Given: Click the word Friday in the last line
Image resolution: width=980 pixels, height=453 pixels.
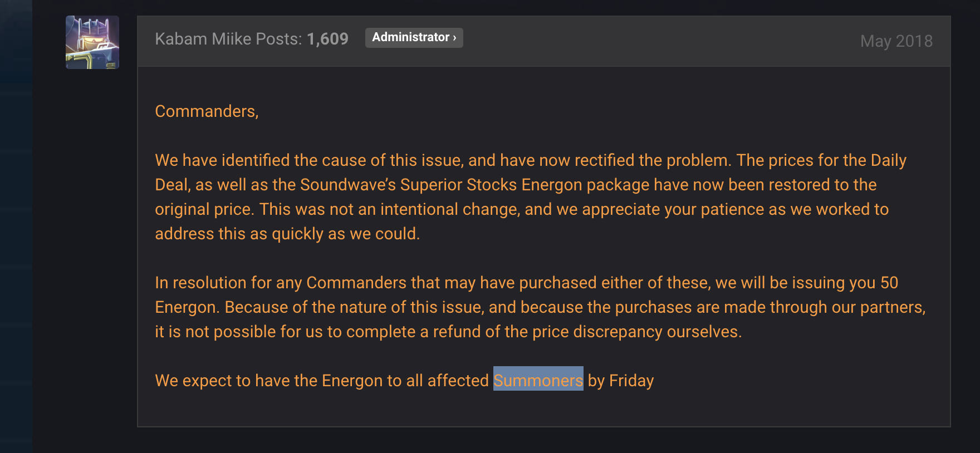Looking at the screenshot, I should tap(631, 380).
